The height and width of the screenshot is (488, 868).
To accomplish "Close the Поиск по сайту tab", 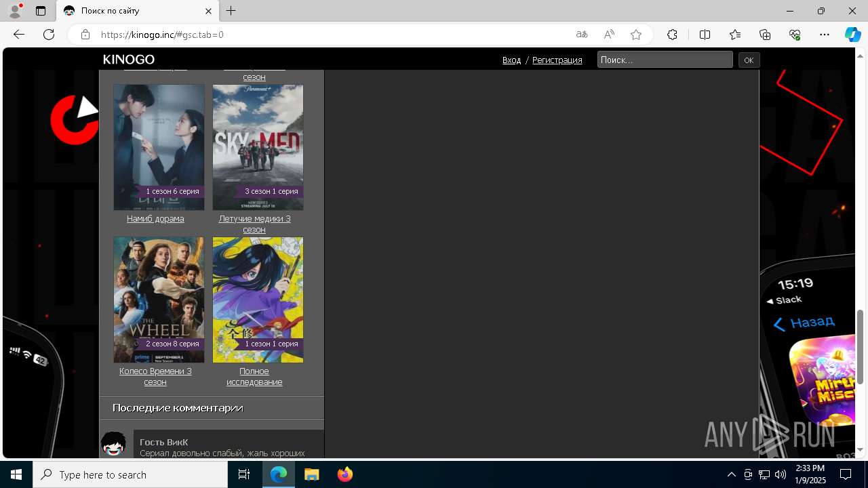I will pyautogui.click(x=209, y=11).
